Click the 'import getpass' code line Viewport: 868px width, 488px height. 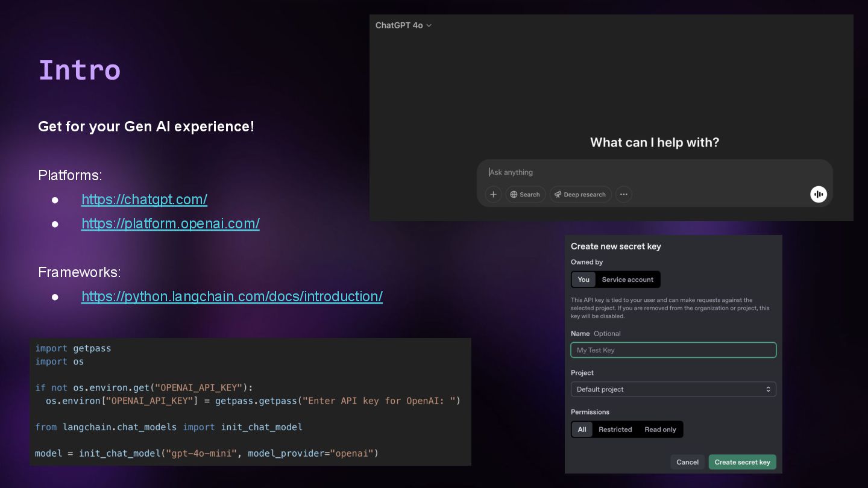pyautogui.click(x=73, y=348)
